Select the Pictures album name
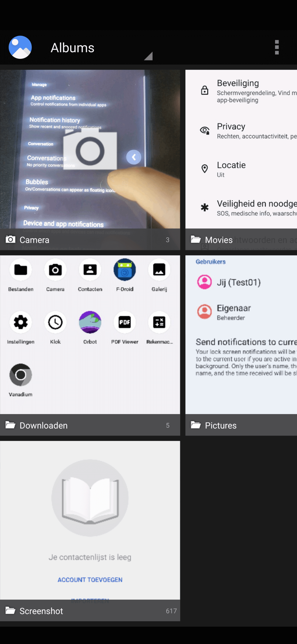This screenshot has height=644, width=297. click(x=221, y=425)
